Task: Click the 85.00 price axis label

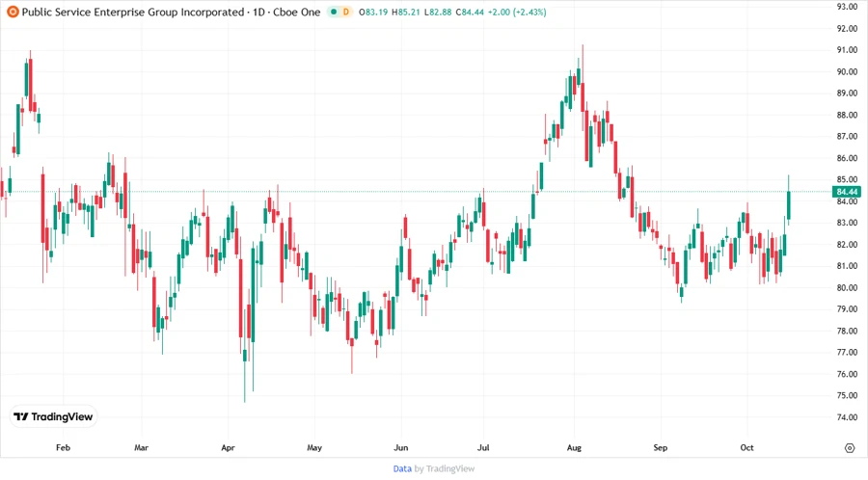Action: point(847,179)
